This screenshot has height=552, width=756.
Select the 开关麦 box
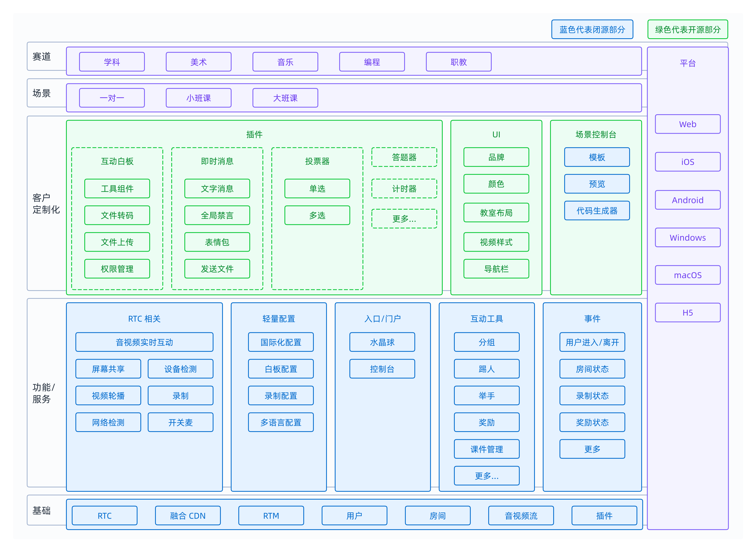[x=181, y=422]
